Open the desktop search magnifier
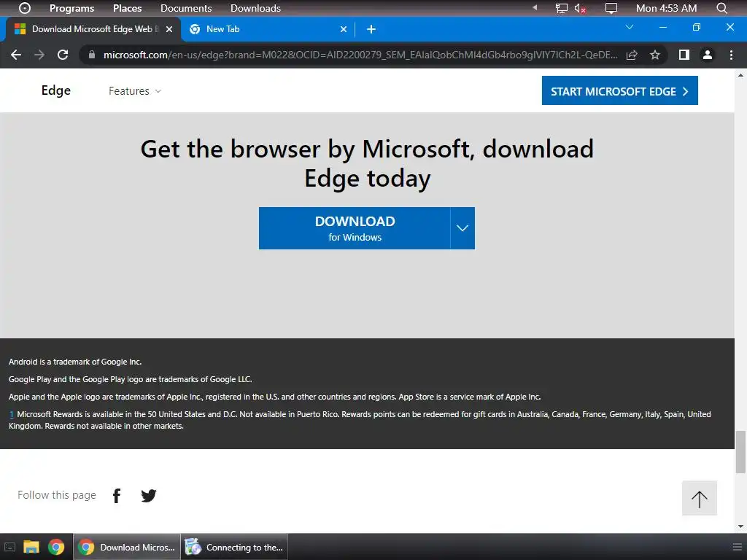Viewport: 747px width, 560px height. pyautogui.click(x=721, y=8)
